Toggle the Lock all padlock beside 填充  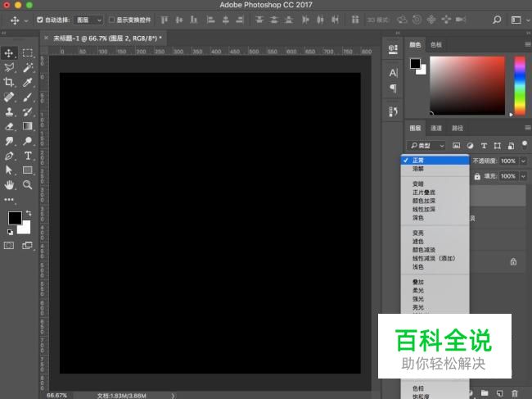(x=477, y=176)
